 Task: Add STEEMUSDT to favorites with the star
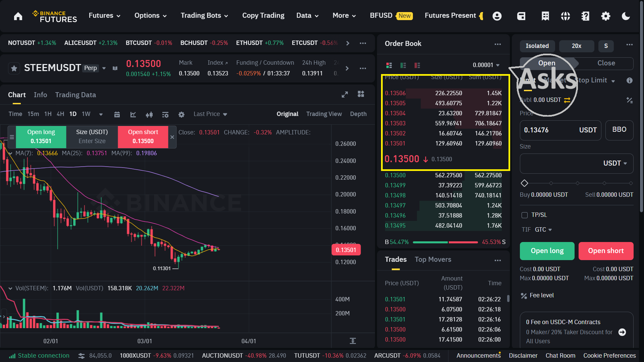(x=14, y=68)
